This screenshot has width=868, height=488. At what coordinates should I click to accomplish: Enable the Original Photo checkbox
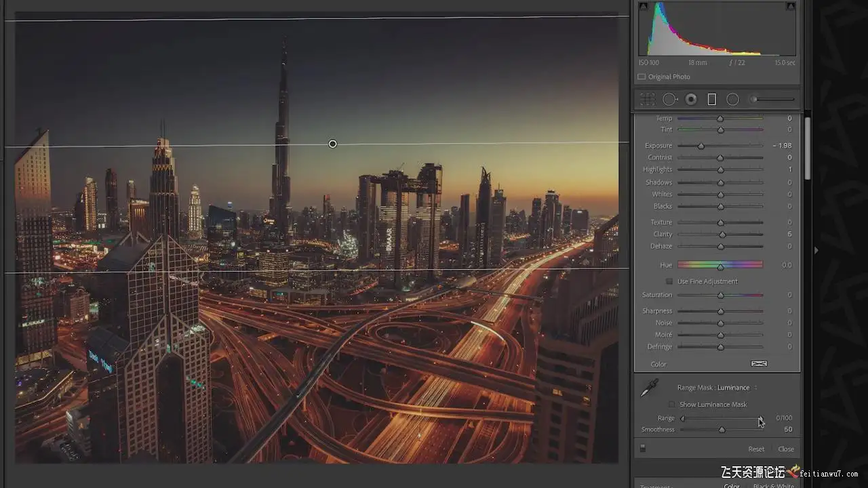click(x=642, y=77)
